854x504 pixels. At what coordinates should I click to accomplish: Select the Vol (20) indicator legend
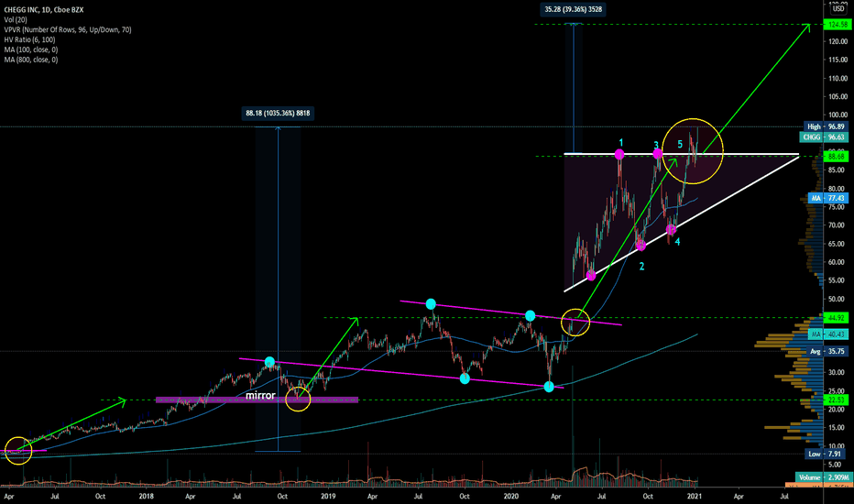(x=16, y=19)
